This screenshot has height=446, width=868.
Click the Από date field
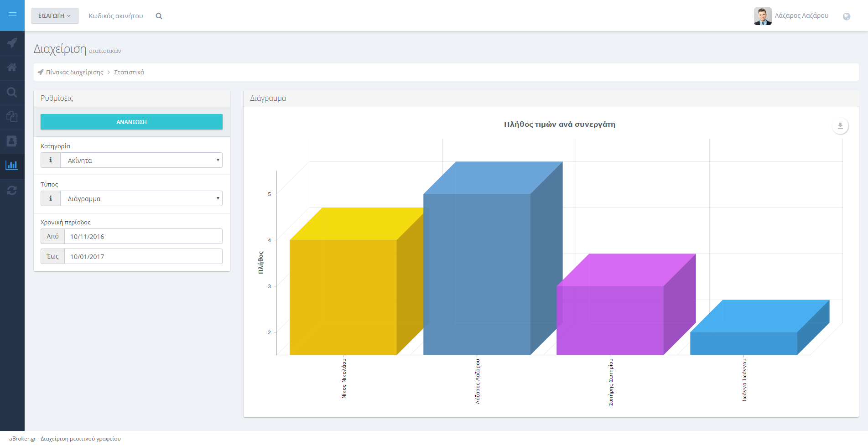(x=143, y=236)
